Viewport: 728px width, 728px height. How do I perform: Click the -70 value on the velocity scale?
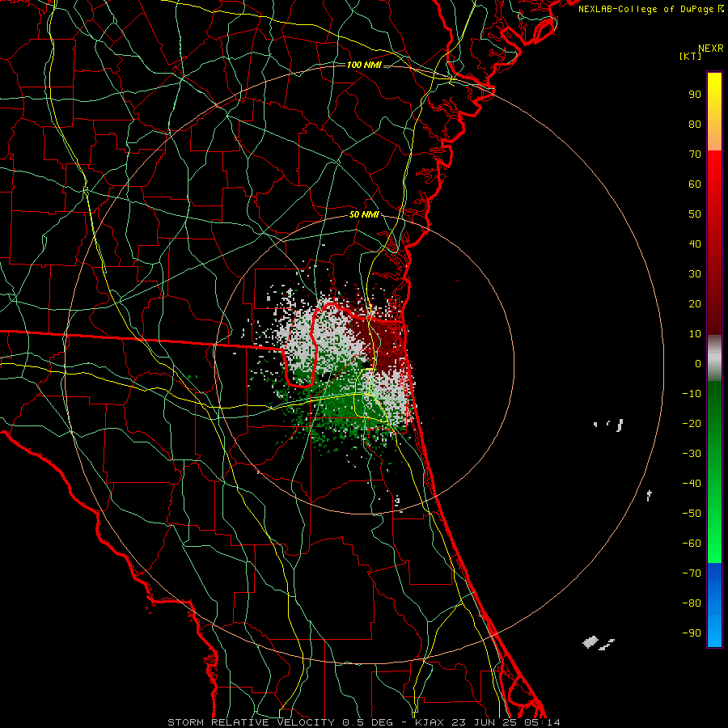click(692, 574)
